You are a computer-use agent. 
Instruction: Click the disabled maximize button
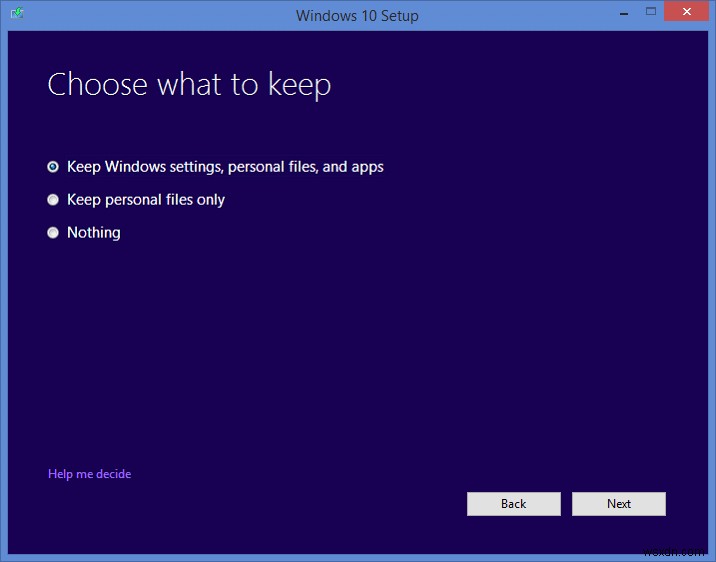651,11
